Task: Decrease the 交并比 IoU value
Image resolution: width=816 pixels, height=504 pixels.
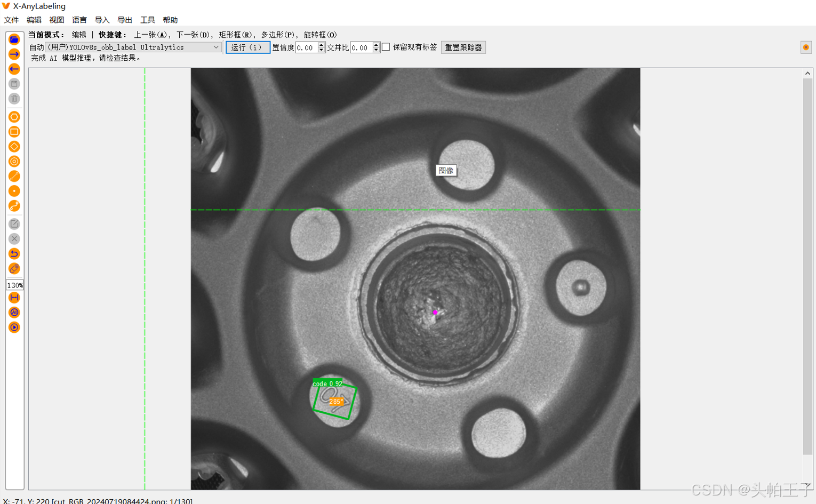Action: tap(377, 50)
